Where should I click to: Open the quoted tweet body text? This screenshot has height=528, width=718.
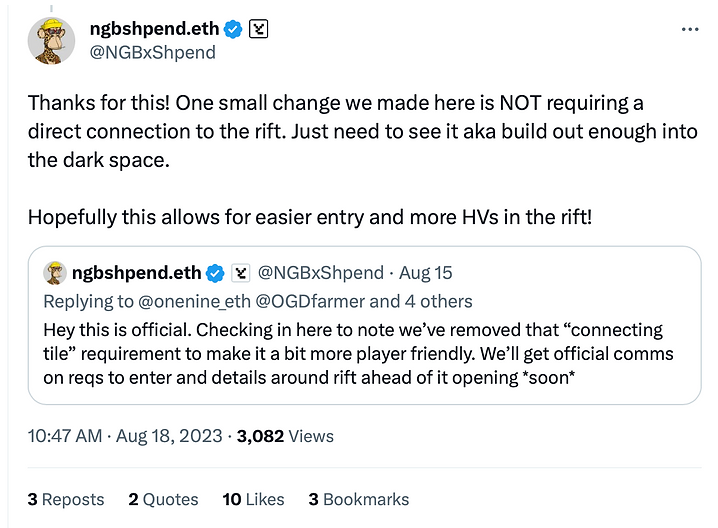(359, 354)
